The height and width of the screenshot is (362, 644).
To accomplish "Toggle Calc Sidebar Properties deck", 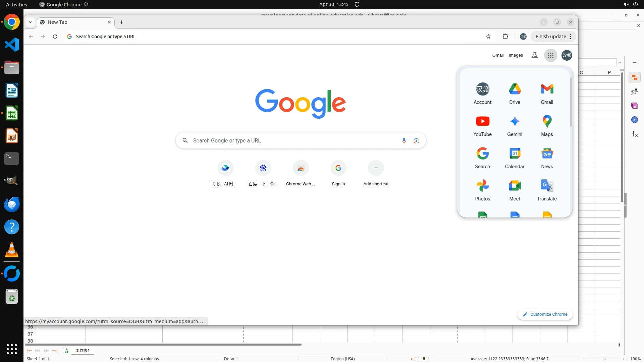I will point(634,77).
